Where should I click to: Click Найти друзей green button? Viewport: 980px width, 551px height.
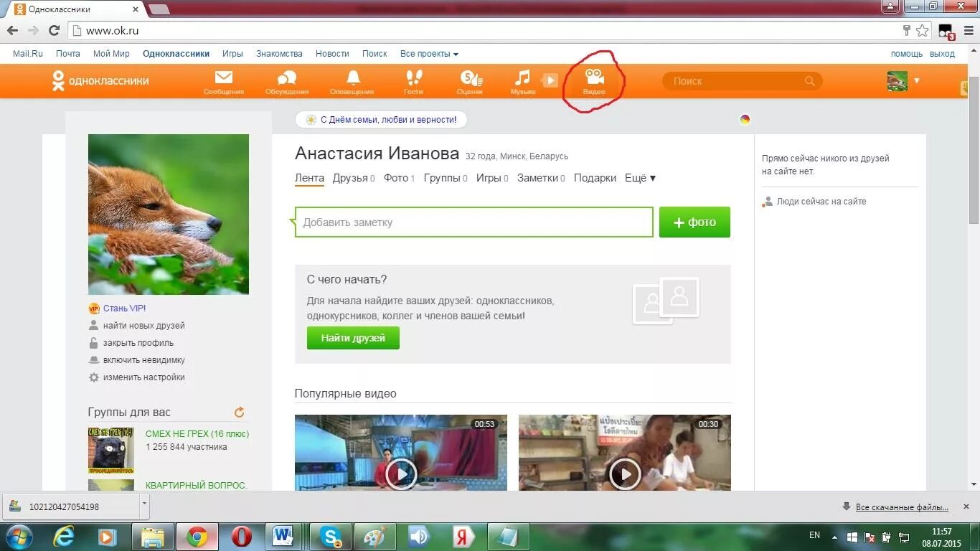353,338
